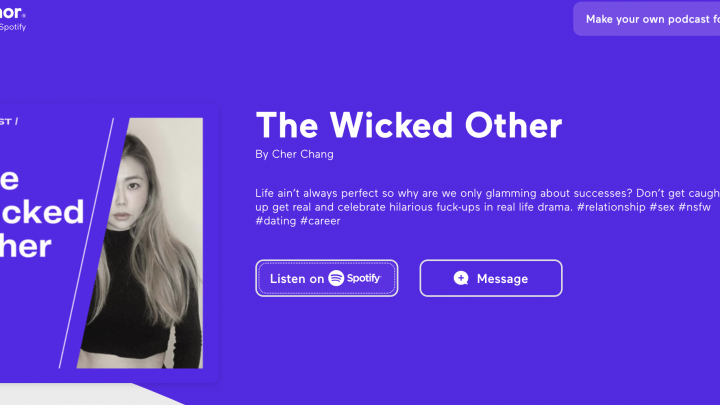Click the plus chat bubble icon beside Message

pyautogui.click(x=461, y=278)
